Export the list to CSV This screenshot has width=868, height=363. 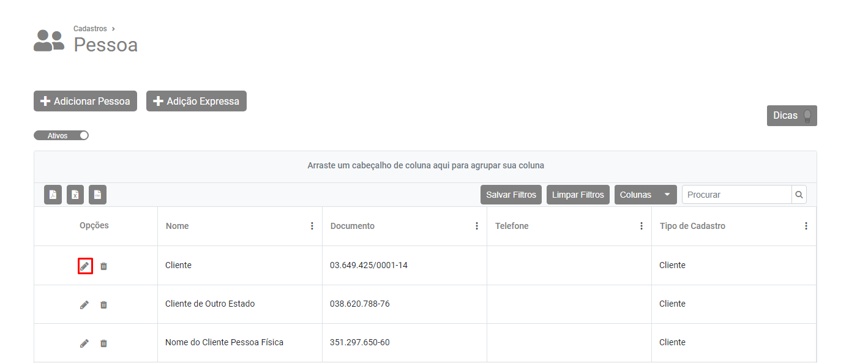coord(97,195)
